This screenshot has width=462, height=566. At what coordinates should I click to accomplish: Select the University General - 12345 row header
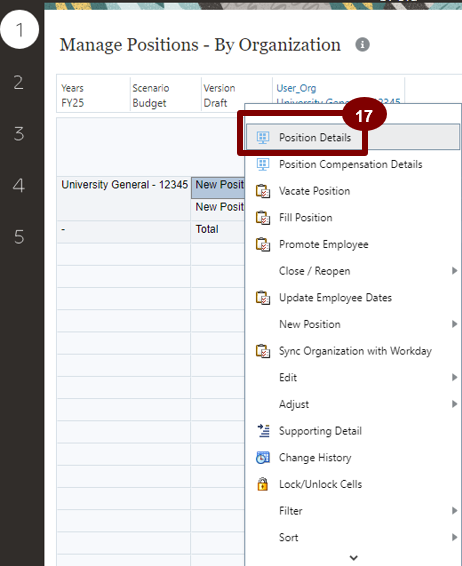[x=125, y=184]
